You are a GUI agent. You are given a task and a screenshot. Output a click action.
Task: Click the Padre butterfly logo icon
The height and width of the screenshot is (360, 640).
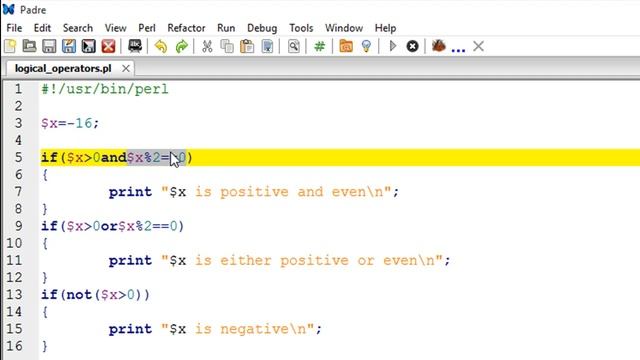9,9
